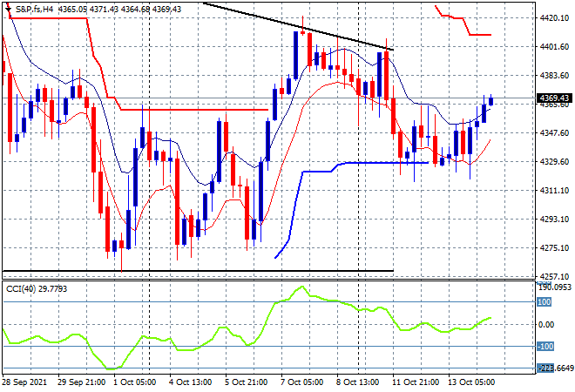Screen dimensions: 575x392
Task: Select the black descending trendline
Action: pyautogui.click(x=298, y=26)
